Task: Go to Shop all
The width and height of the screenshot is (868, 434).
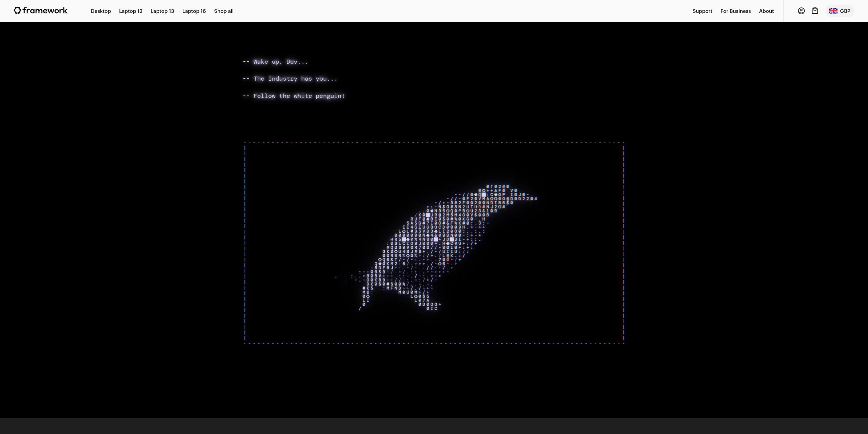Action: tap(223, 11)
